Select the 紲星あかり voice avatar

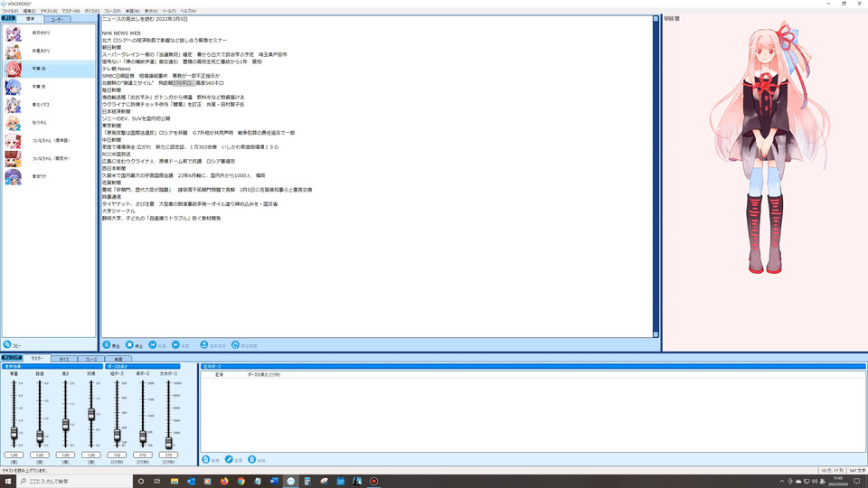click(x=14, y=51)
